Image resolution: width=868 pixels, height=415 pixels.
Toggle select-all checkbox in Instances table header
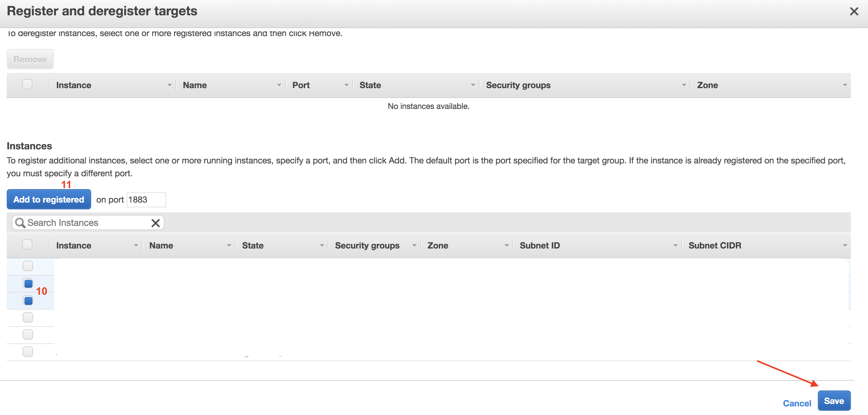[x=27, y=245]
